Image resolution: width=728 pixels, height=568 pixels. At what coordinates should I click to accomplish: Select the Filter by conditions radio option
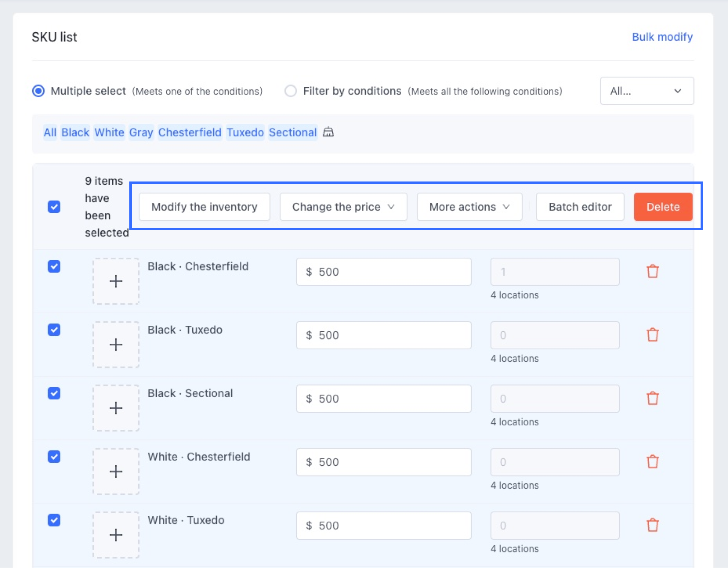point(291,91)
